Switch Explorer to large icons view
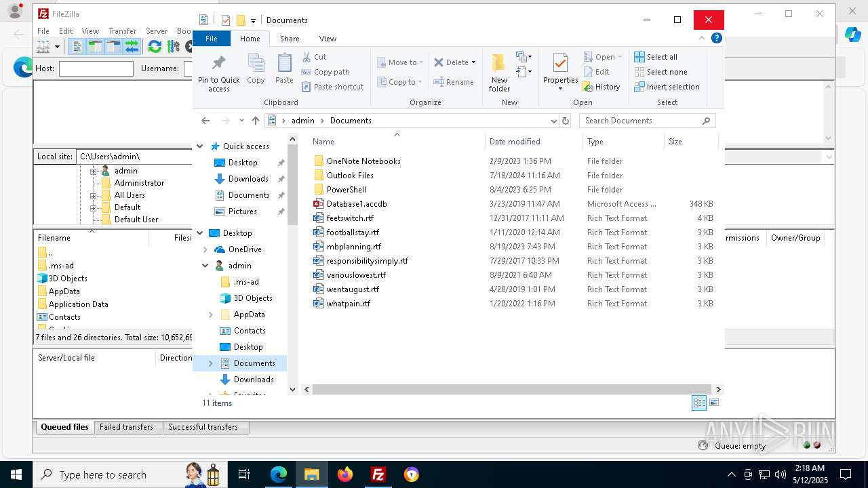This screenshot has height=488, width=868. [713, 403]
